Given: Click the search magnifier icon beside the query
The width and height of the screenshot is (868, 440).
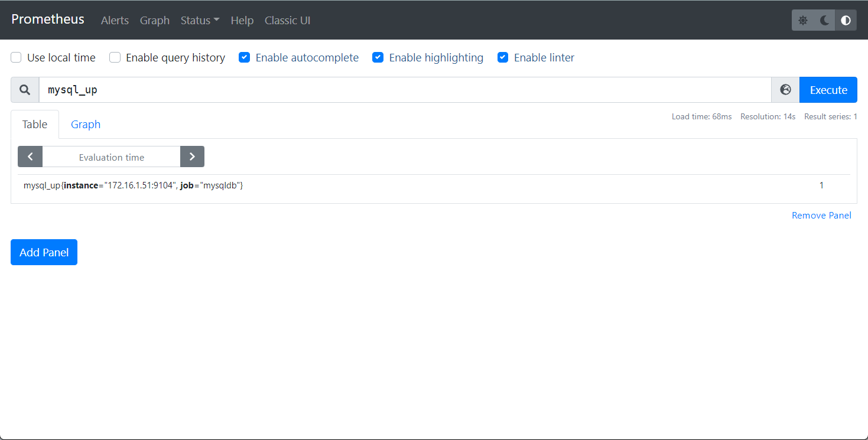Looking at the screenshot, I should click(x=25, y=90).
